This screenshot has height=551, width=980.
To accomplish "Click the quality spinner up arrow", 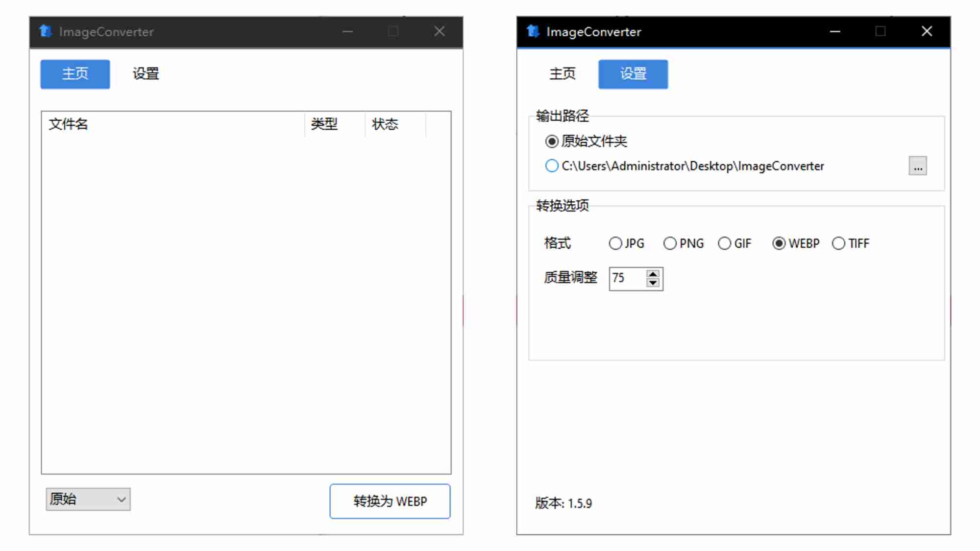I will coord(653,274).
